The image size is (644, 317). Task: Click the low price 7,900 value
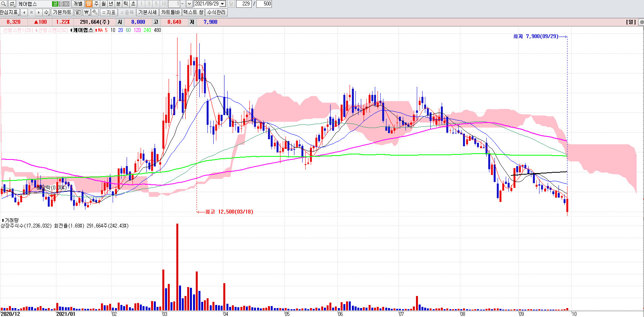click(x=211, y=22)
